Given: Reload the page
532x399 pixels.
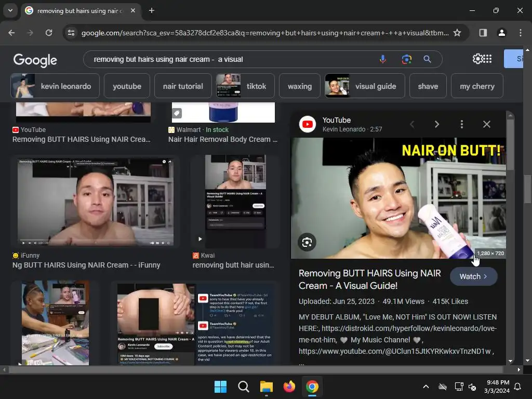Looking at the screenshot, I should [49, 33].
